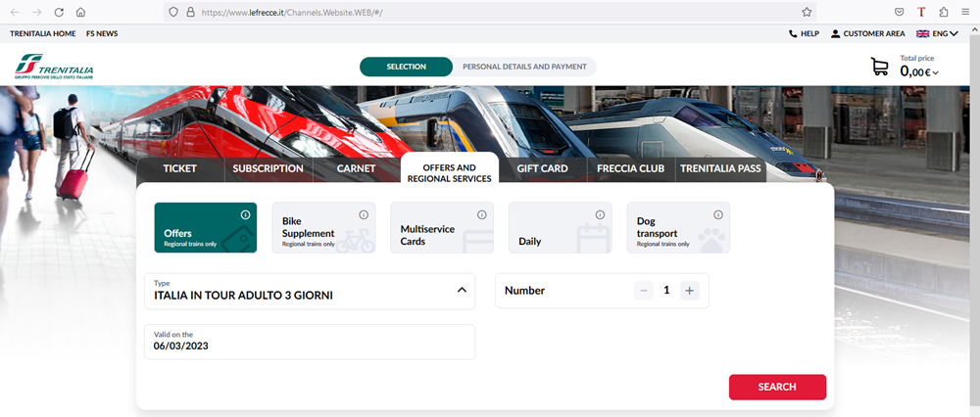
Task: Switch to the Carnet tab
Action: click(357, 168)
